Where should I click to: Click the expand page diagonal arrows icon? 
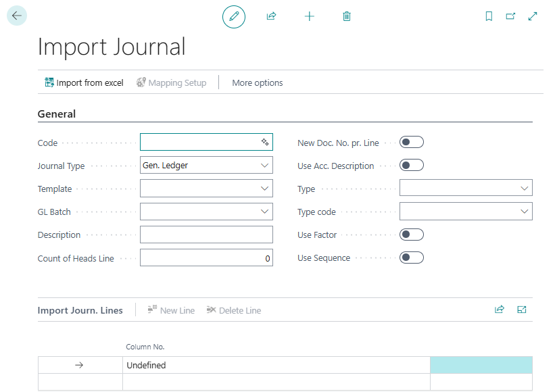coord(533,16)
